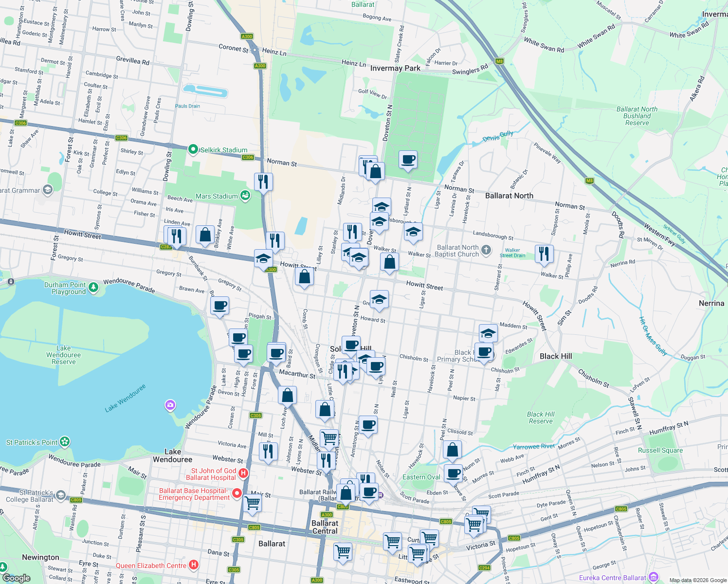Click the Nerrina suburb label
Viewport: 728px width, 584px height.
click(711, 303)
